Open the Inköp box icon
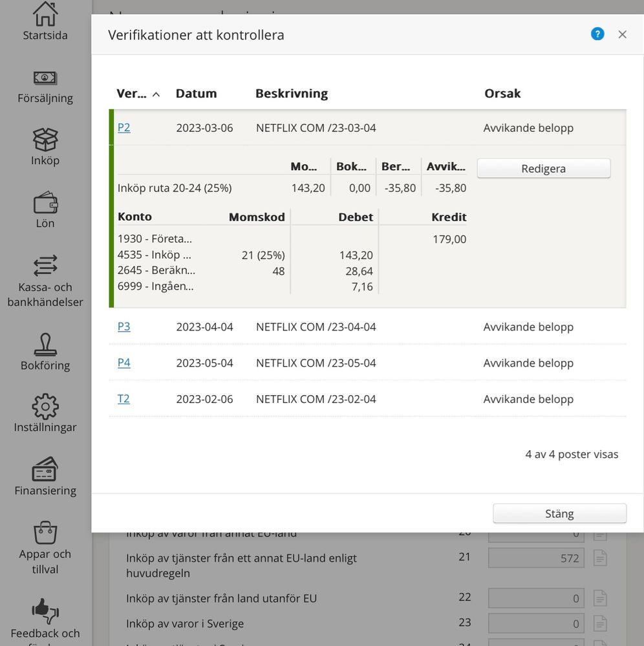The height and width of the screenshot is (646, 644). (x=45, y=139)
